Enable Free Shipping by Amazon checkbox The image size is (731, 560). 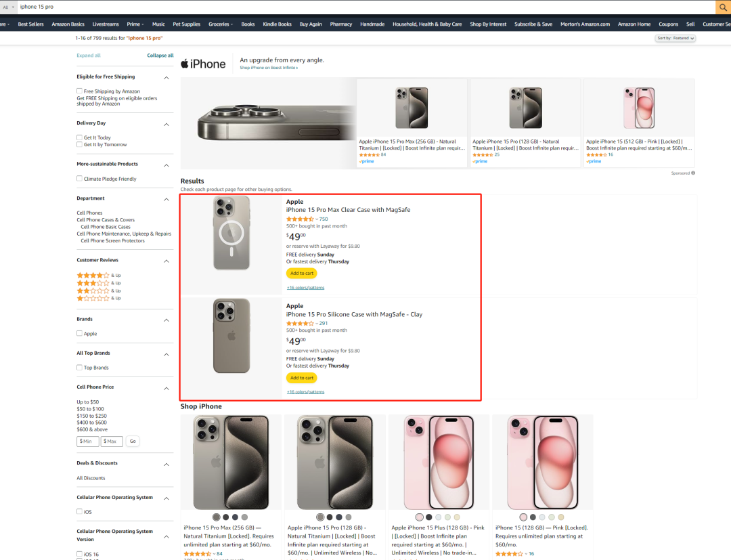(80, 91)
